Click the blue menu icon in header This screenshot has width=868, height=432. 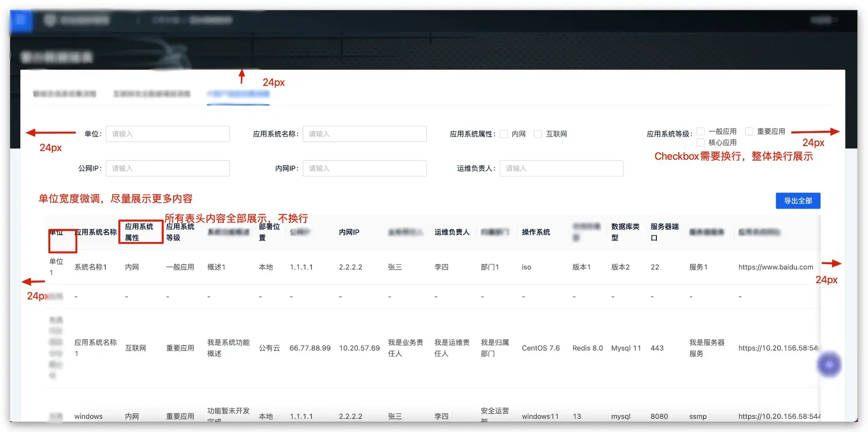[x=21, y=20]
